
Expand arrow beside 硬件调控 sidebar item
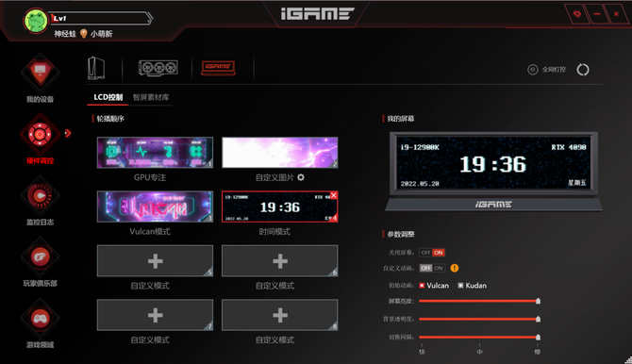pyautogui.click(x=68, y=133)
